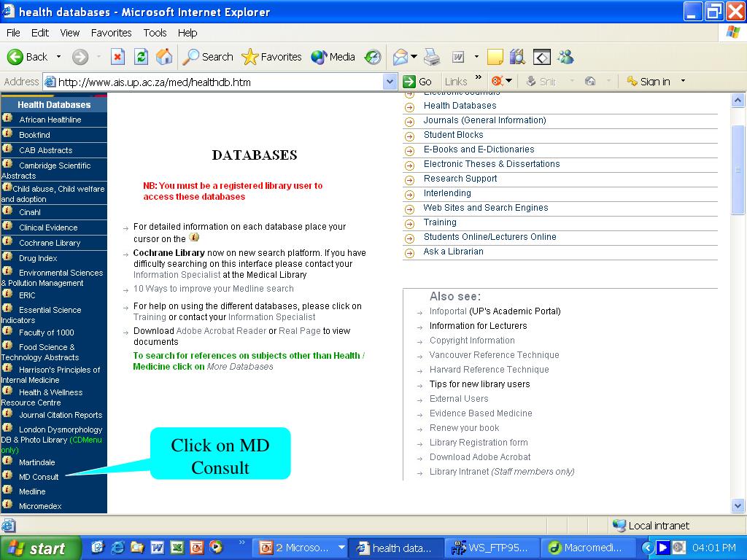Click the page scrollbar down arrow
Viewport: 747px width, 560px height.
[738, 506]
